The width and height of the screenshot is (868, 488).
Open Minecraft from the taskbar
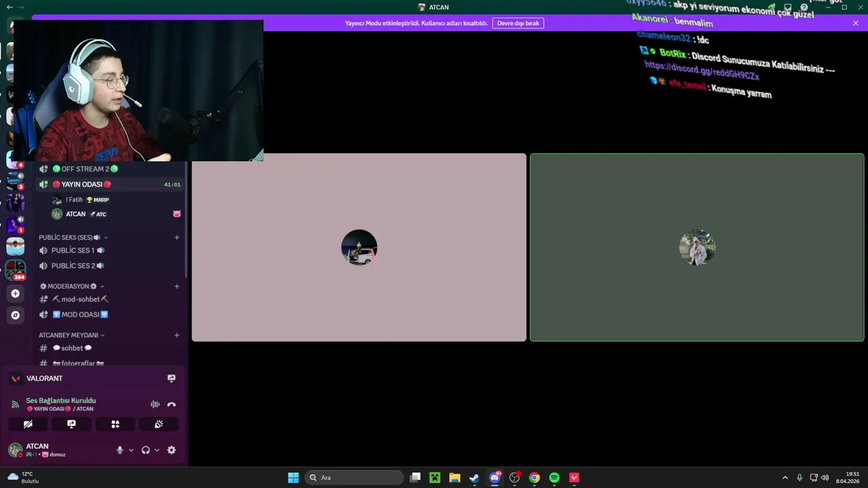435,478
